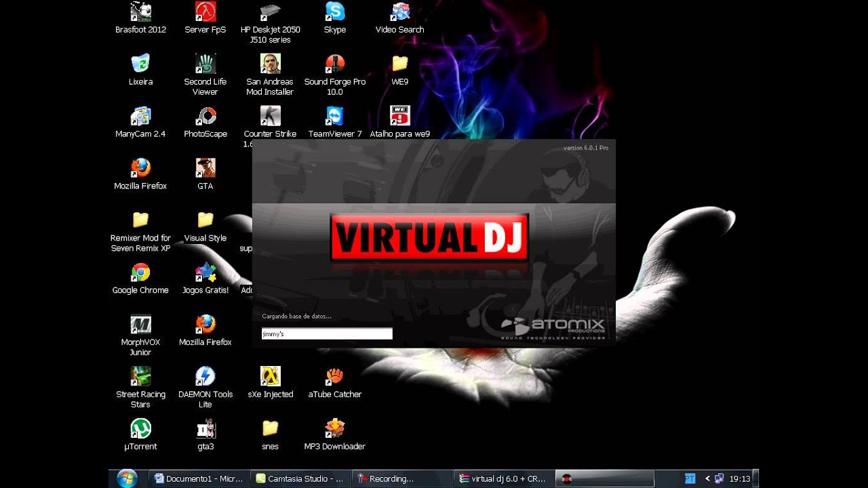
Task: Switch to Documento1 Microsoft Word taskbar button
Action: [198, 479]
